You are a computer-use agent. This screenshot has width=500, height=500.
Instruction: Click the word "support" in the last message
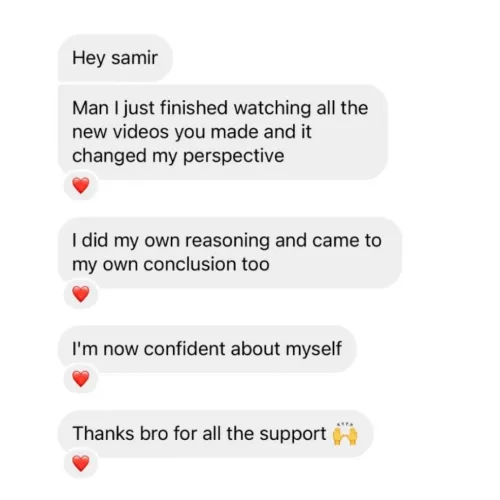293,434
